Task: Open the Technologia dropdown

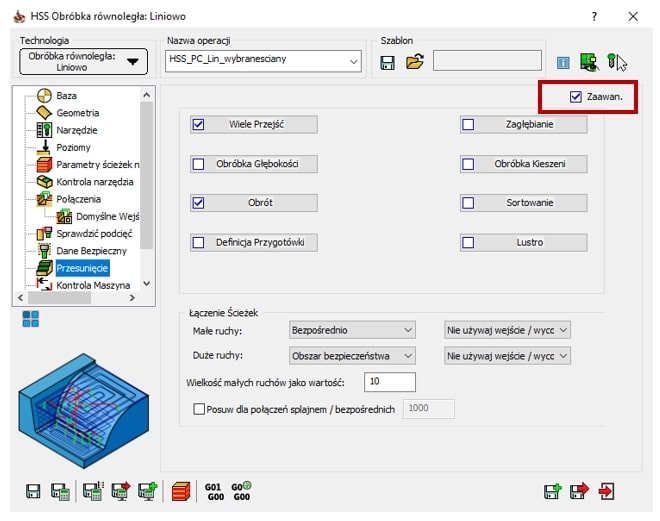Action: 83,62
